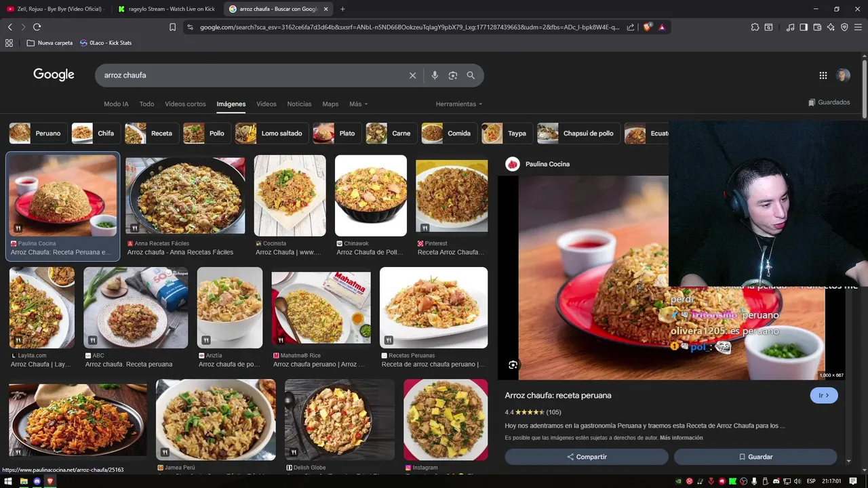This screenshot has width=868, height=488.
Task: Open the volume icon in the system tray
Action: 797,481
